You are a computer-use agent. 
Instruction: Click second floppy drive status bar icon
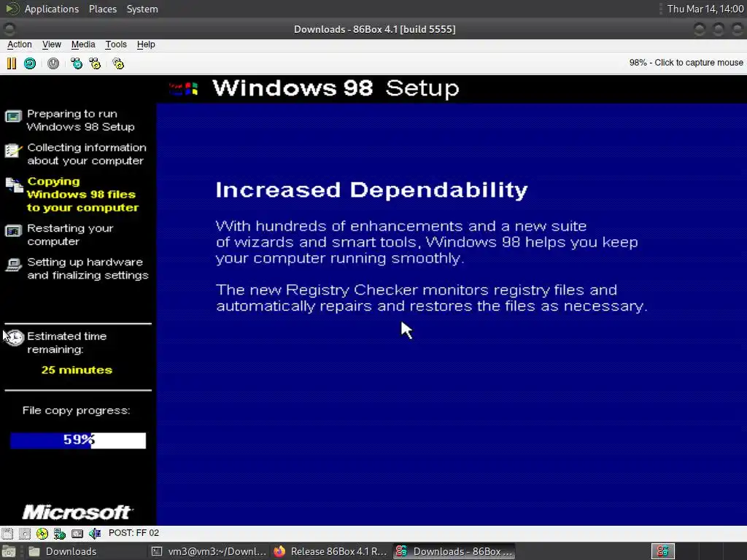(x=24, y=533)
